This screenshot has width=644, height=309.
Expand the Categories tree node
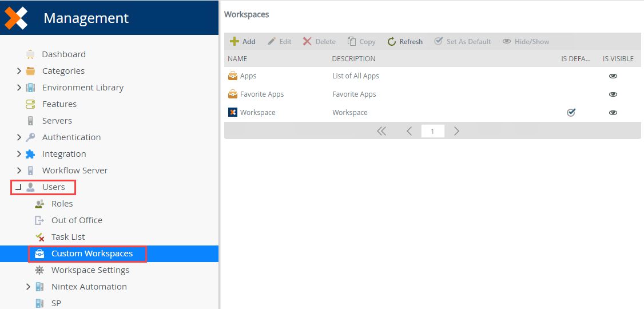tap(19, 71)
